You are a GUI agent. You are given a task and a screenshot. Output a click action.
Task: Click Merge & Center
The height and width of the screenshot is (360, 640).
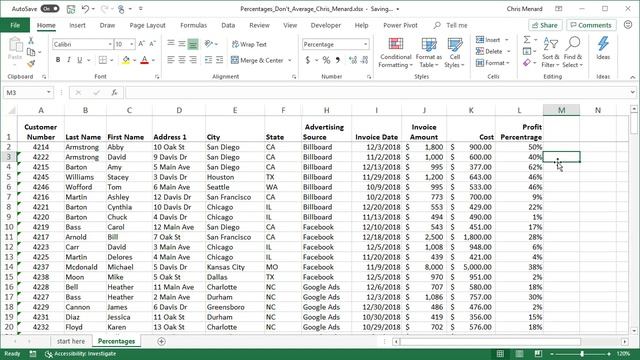tap(257, 60)
